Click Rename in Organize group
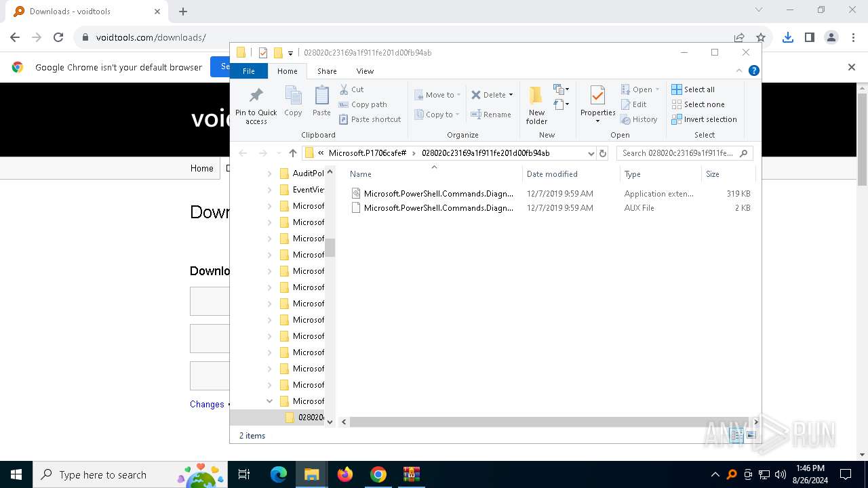The width and height of the screenshot is (868, 488). 492,115
